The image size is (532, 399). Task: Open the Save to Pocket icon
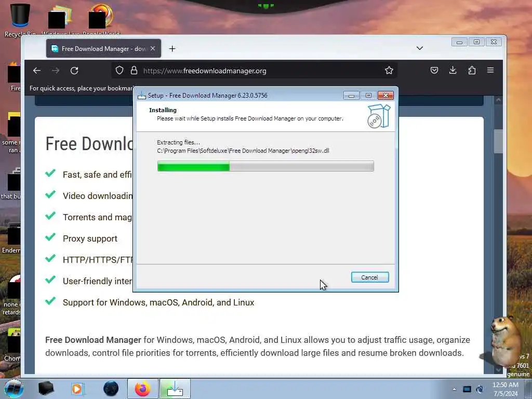coord(434,70)
